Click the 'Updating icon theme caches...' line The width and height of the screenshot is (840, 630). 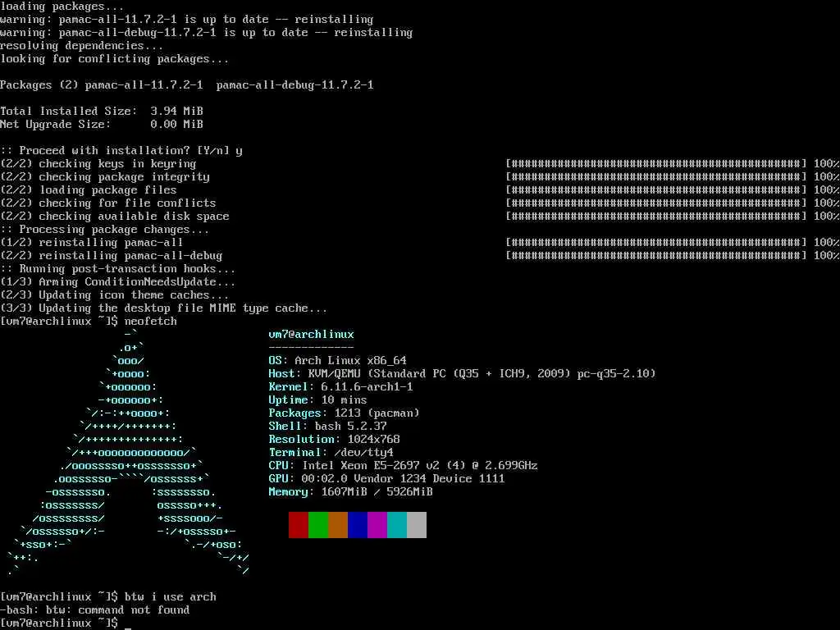point(115,295)
